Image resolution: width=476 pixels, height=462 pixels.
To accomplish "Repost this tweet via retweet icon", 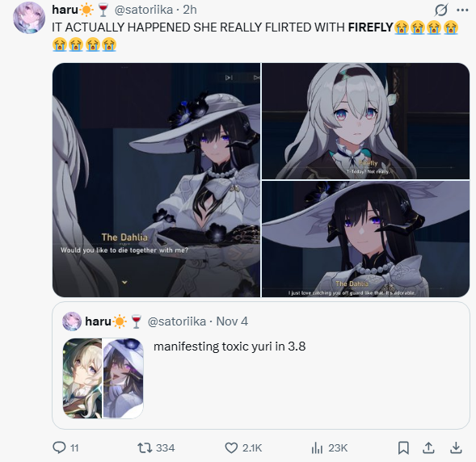I will click(x=145, y=447).
